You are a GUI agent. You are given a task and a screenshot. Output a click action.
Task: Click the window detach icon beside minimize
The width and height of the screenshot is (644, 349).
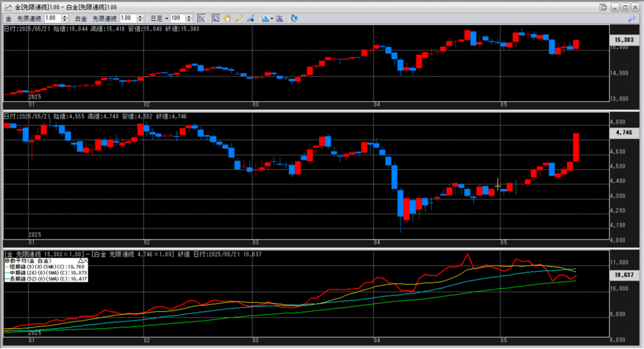[x=603, y=7]
